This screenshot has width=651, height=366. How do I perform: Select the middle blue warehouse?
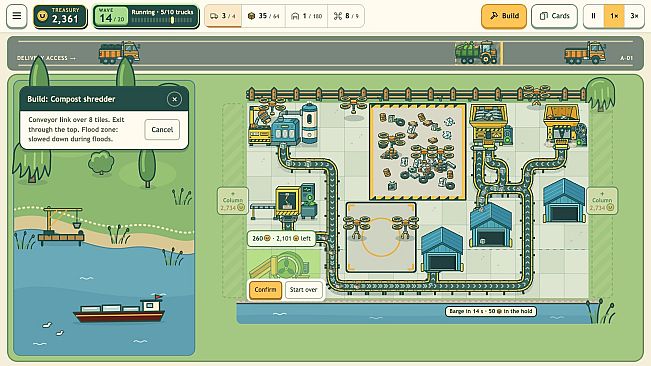pos(490,225)
